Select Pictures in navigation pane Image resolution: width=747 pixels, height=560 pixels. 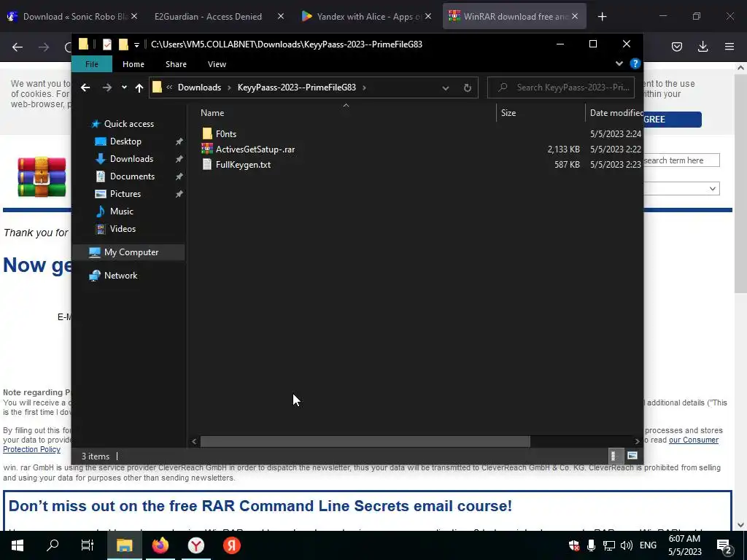coord(125,194)
